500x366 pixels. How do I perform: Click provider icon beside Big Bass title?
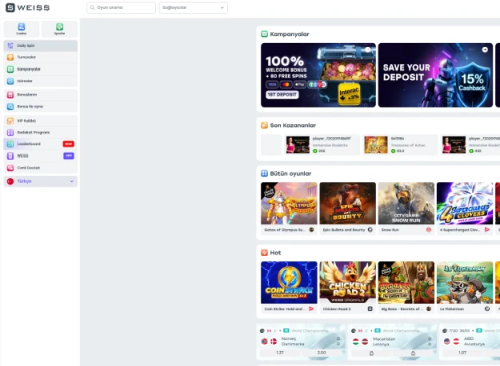point(429,309)
